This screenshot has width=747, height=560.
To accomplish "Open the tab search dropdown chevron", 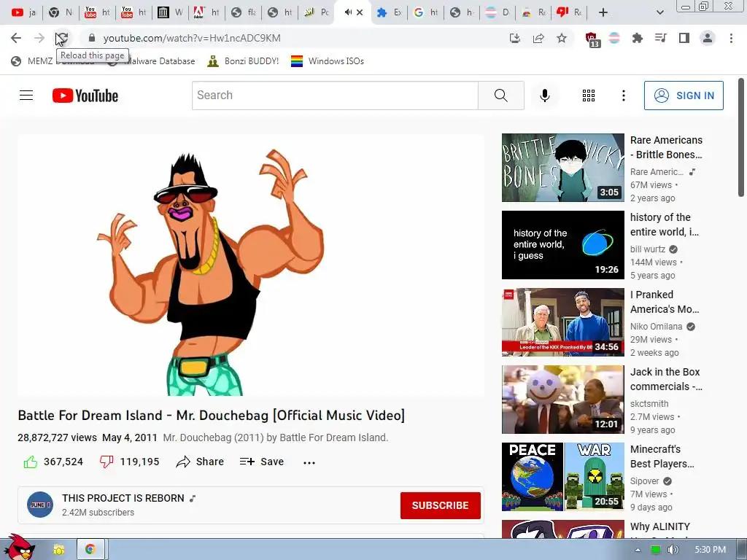I will (659, 12).
